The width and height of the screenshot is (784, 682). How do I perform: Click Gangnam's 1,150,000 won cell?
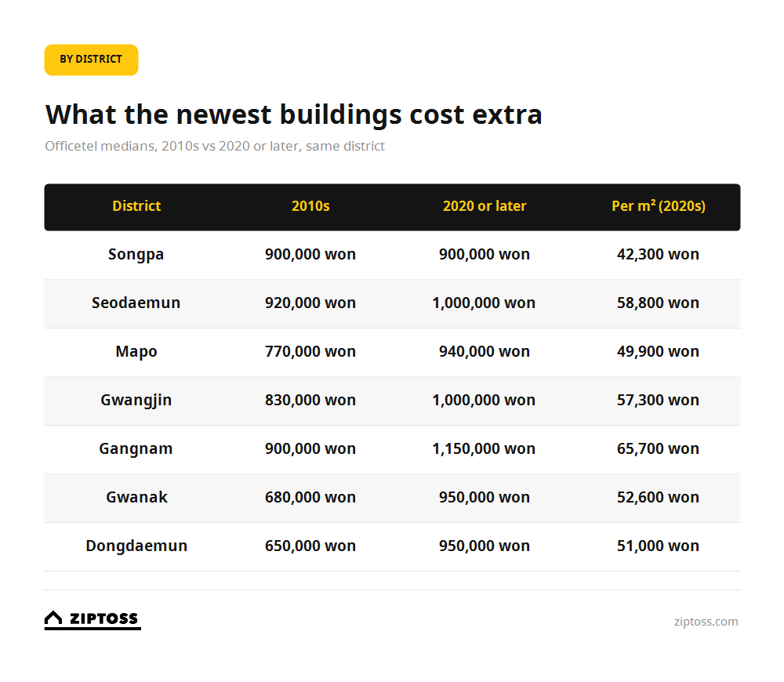tap(484, 449)
